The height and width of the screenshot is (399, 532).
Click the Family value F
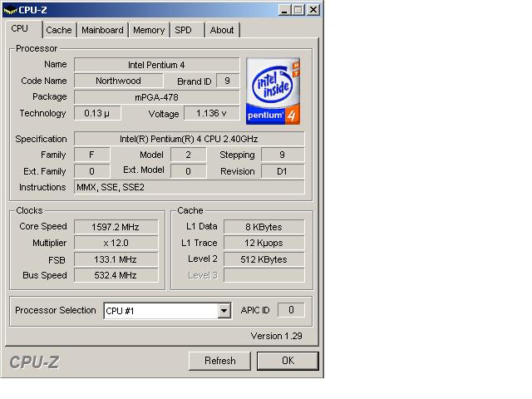[x=92, y=155]
